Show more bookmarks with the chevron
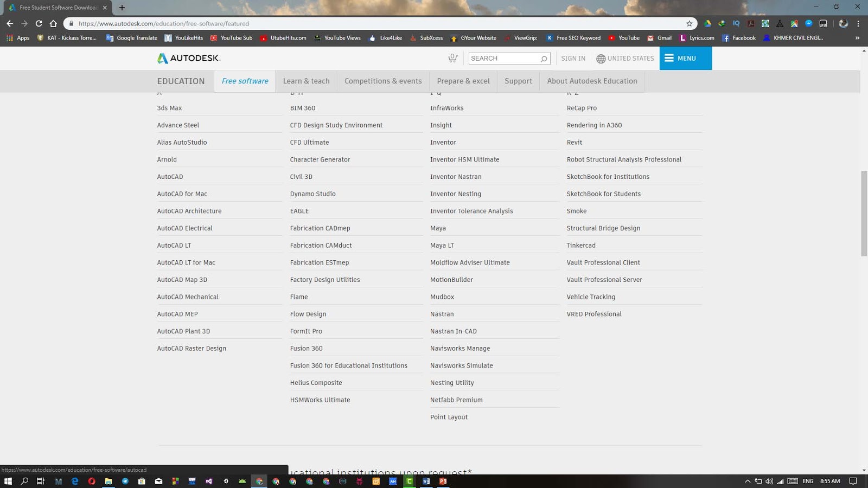868x488 pixels. [857, 38]
